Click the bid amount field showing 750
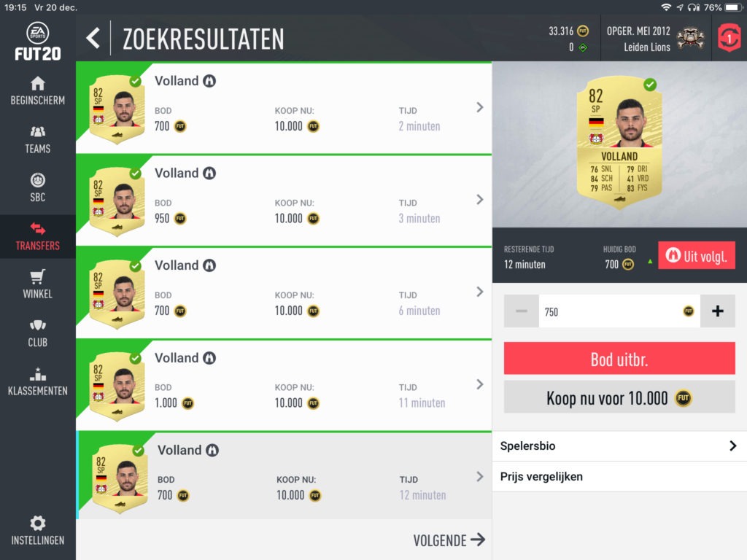This screenshot has width=747, height=560. pos(619,311)
